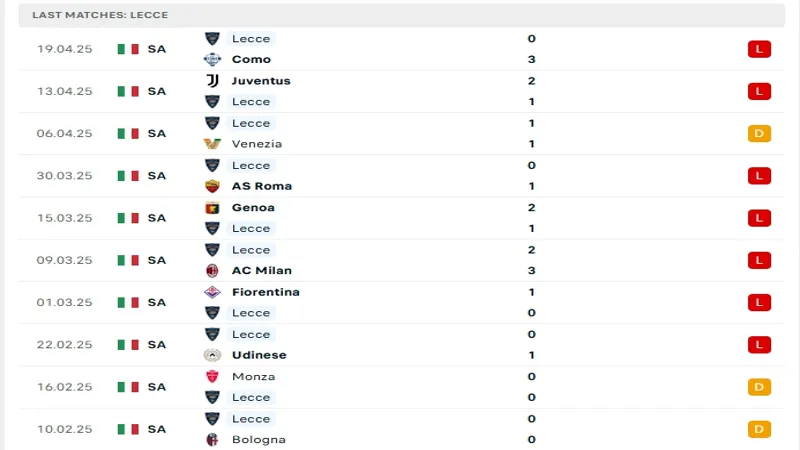800x450 pixels.
Task: Click the Fiorentina club crest icon
Action: tap(212, 292)
